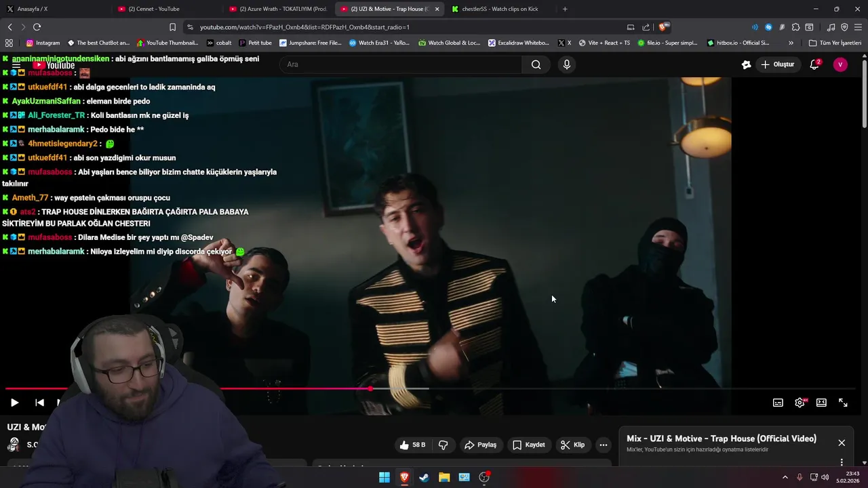Open Brave VPN shield icon
This screenshot has height=488, width=868.
pos(844,27)
